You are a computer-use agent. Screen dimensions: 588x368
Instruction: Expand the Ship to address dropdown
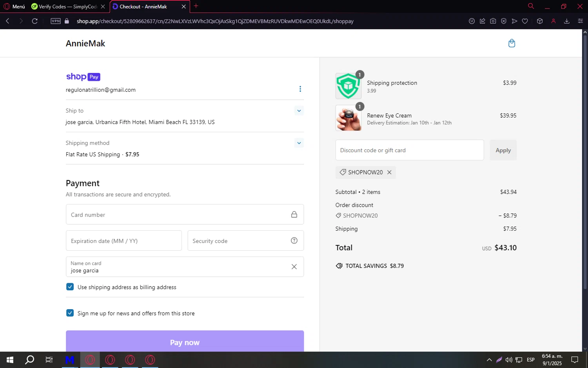coord(299,111)
